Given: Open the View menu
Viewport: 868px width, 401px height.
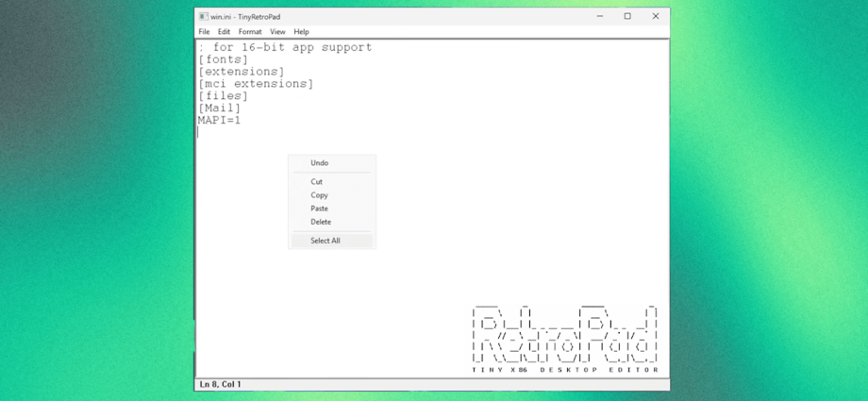Looking at the screenshot, I should [x=277, y=31].
